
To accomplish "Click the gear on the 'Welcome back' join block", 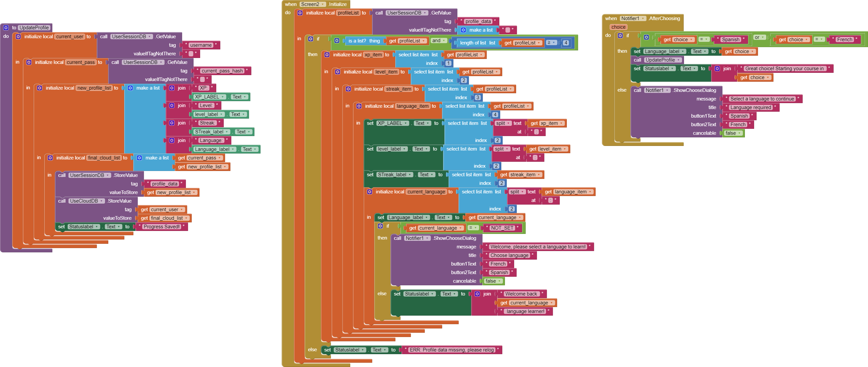I will [x=477, y=294].
